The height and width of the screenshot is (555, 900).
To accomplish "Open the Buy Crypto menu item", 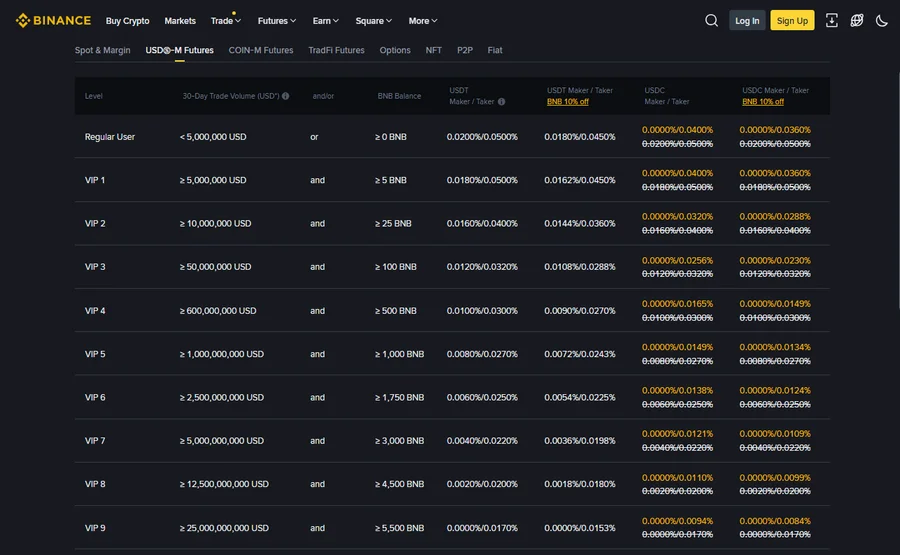I will (127, 21).
